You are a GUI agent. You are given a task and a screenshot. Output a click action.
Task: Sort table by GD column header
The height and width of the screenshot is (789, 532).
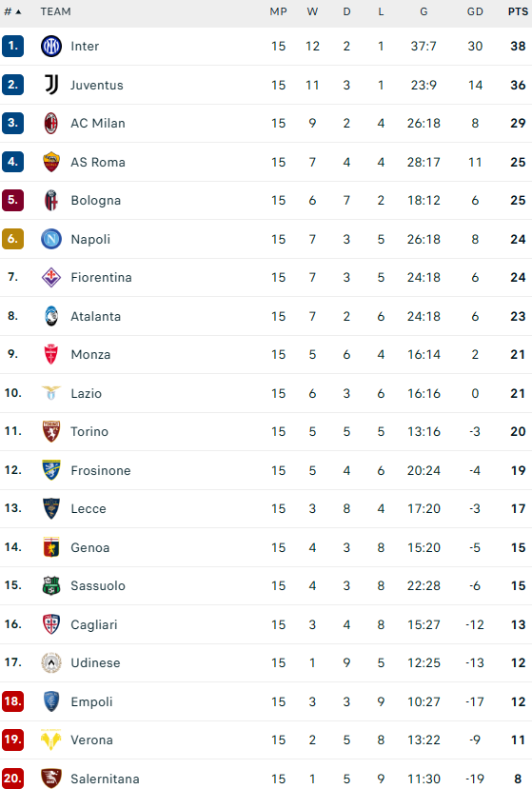475,11
